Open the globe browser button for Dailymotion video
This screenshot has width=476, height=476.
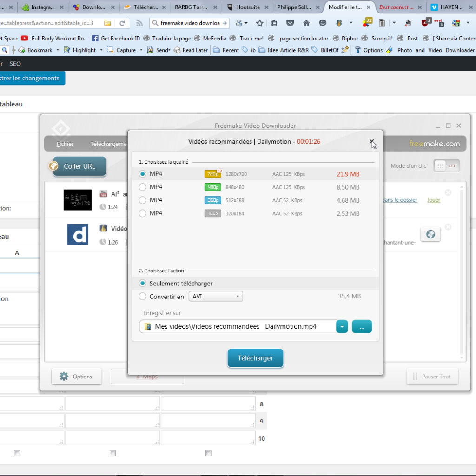(430, 234)
